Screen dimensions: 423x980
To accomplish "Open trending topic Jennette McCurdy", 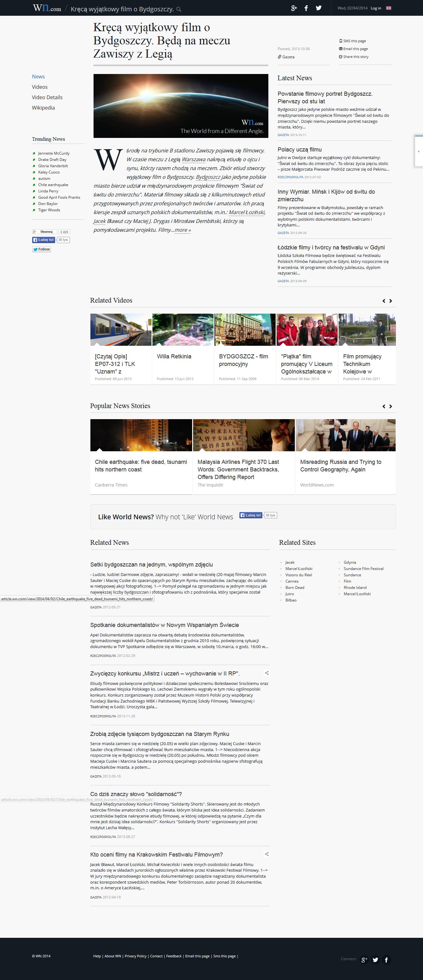I will coord(54,153).
